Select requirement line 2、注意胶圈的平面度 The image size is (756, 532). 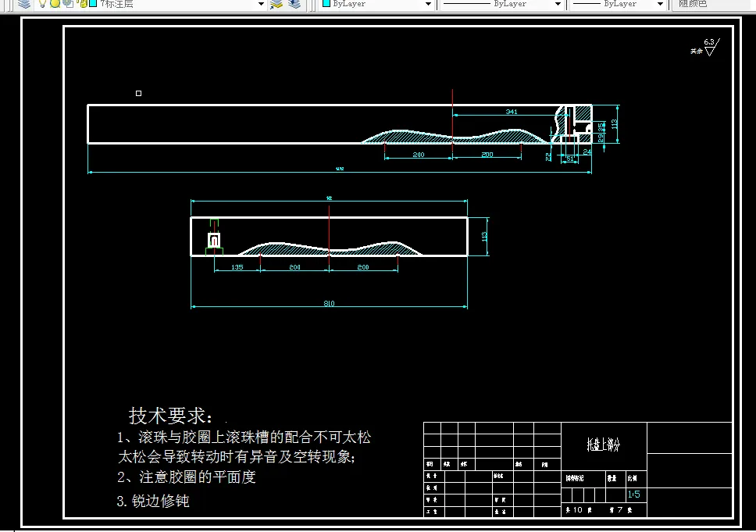click(186, 477)
